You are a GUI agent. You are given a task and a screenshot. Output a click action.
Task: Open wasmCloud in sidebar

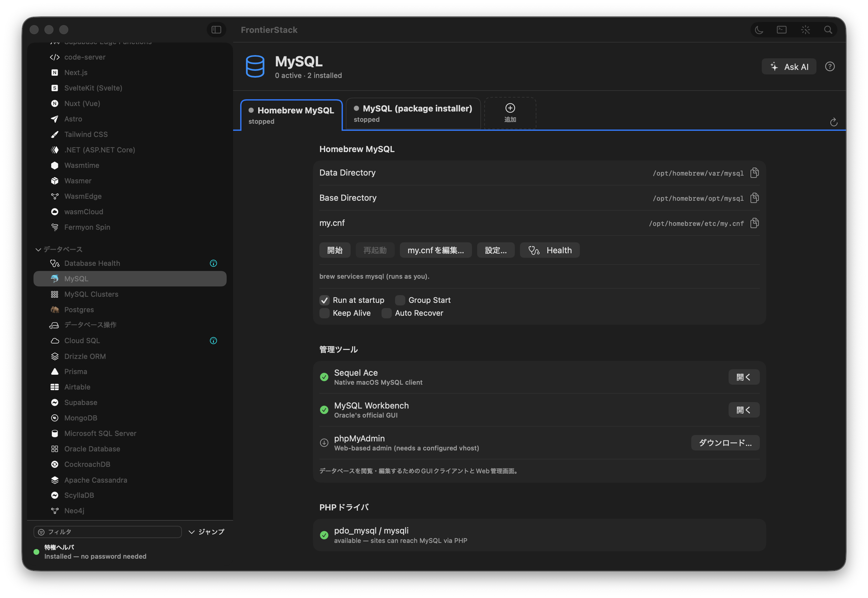(x=130, y=212)
